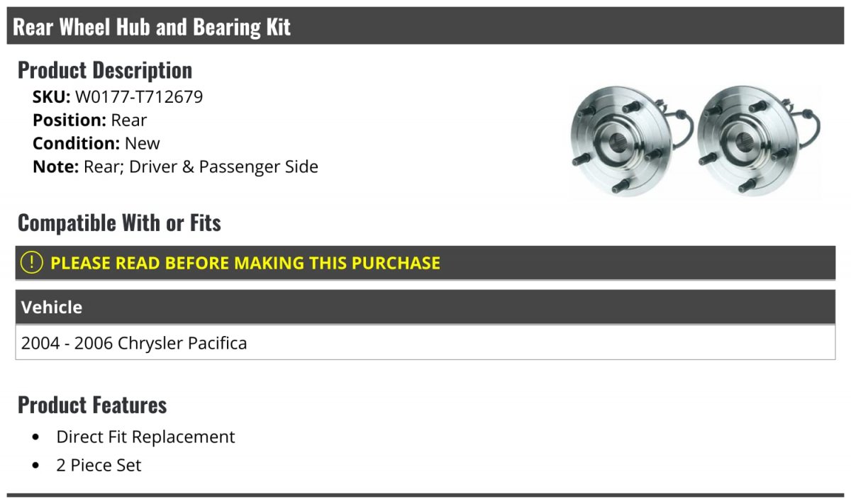Open the PLEASE READ BEFORE MAKING THIS PURCHASE banner
851x504 pixels.
tap(425, 263)
